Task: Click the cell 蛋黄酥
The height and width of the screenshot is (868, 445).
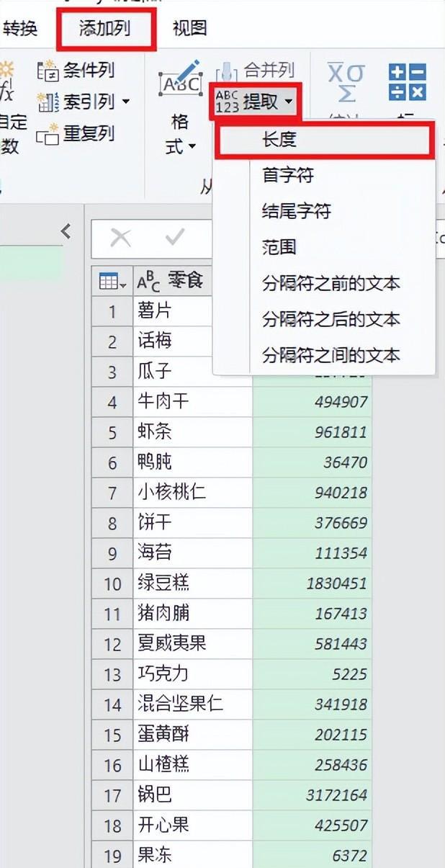Action: coord(192,735)
